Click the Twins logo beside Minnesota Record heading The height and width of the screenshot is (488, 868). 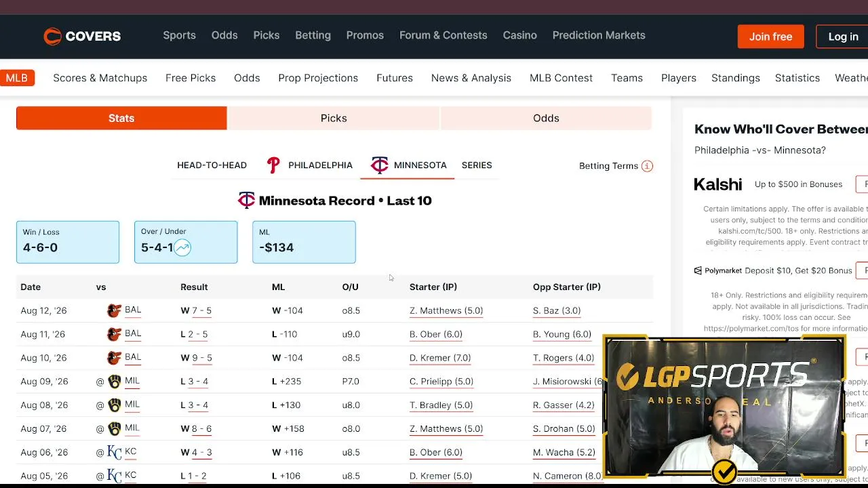tap(246, 200)
